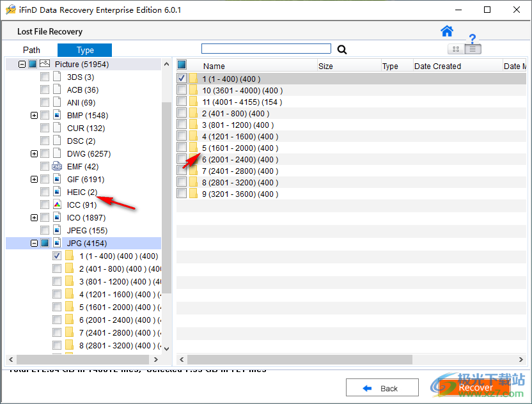Click the iFinD app logo in title bar
The height and width of the screenshot is (404, 532).
coord(11,10)
